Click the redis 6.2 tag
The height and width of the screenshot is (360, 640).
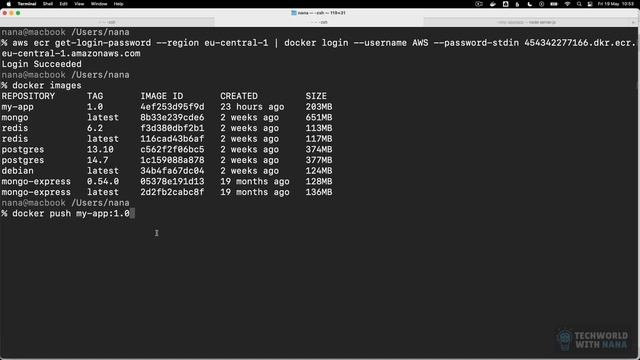(x=95, y=128)
